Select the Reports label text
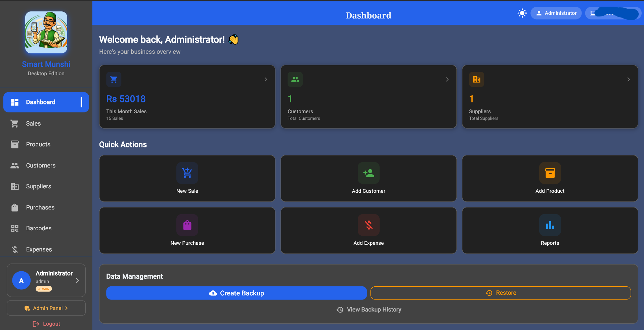The width and height of the screenshot is (644, 330). coord(550,243)
